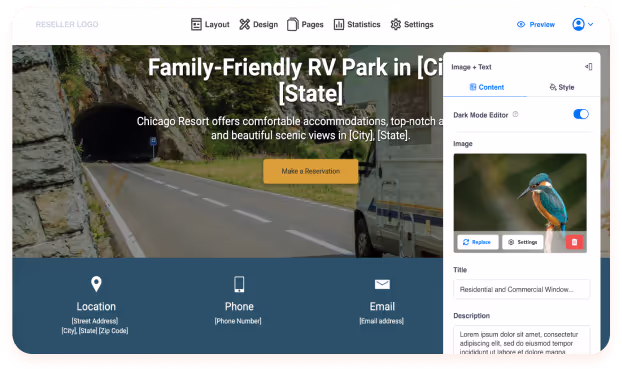Click the [City], [State] [Zip Code] text
The width and height of the screenshot is (622, 372).
pos(95,331)
